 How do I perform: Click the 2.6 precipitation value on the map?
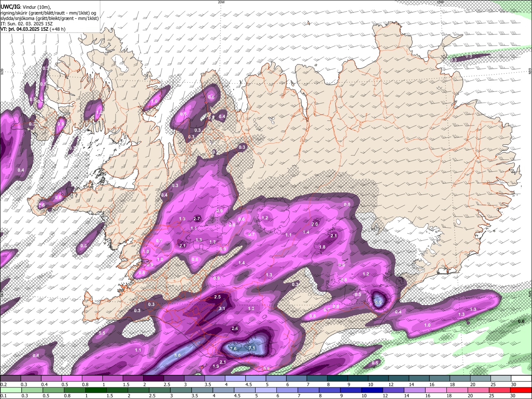(235, 329)
